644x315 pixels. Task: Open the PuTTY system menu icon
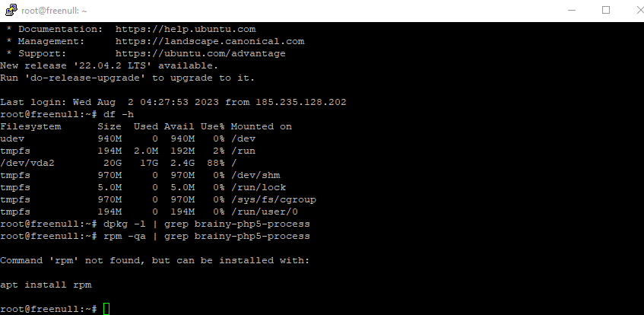tap(9, 11)
